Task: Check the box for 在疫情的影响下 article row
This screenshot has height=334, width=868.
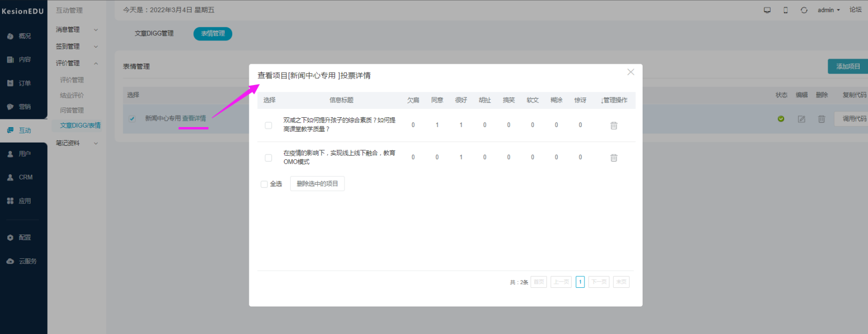Action: (268, 158)
